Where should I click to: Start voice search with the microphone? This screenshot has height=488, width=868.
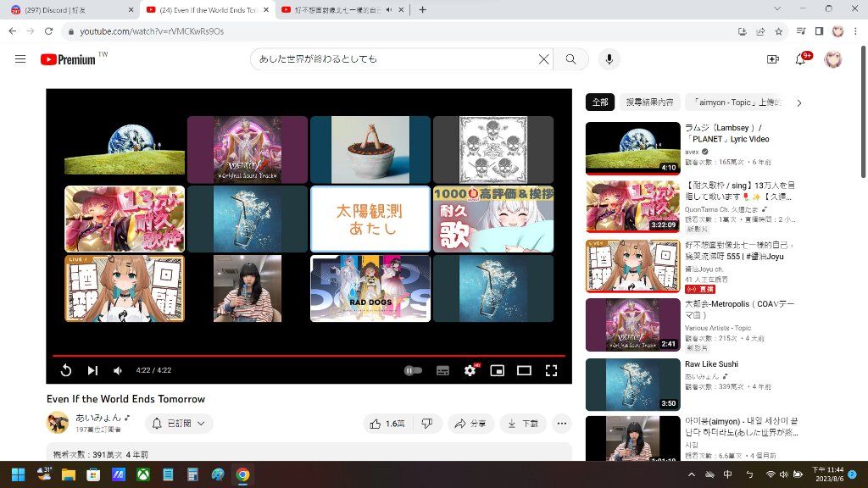tap(609, 59)
